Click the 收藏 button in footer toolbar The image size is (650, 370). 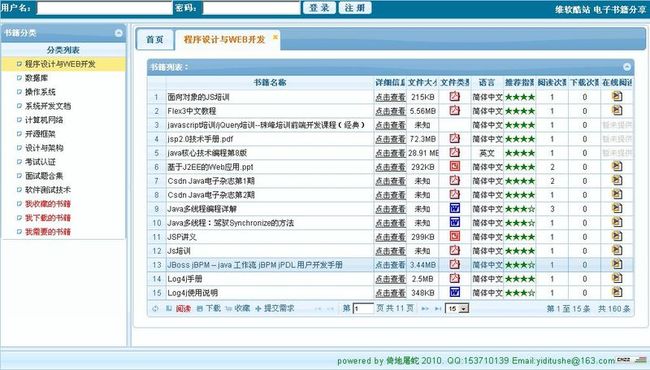(238, 309)
